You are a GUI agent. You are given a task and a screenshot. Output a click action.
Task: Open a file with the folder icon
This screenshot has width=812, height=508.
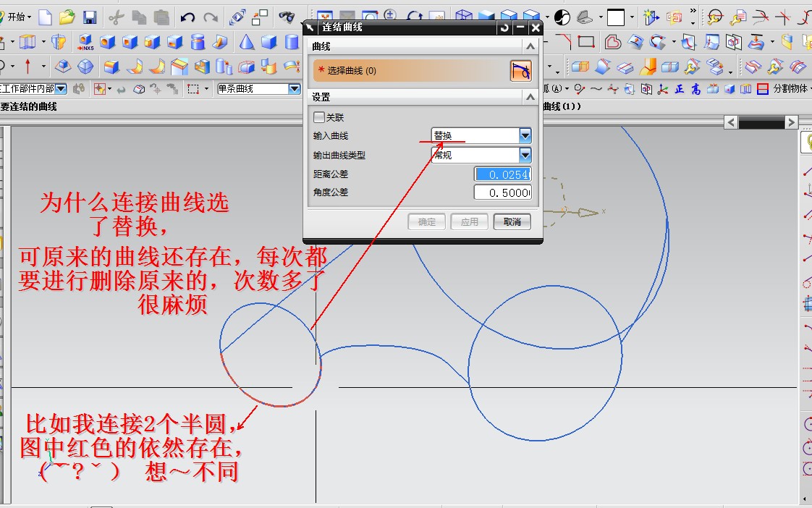pos(67,17)
